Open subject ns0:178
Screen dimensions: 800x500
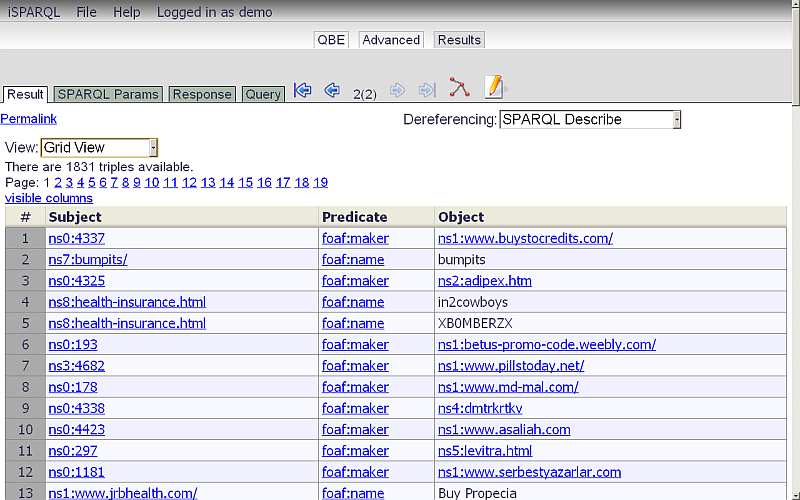[73, 387]
